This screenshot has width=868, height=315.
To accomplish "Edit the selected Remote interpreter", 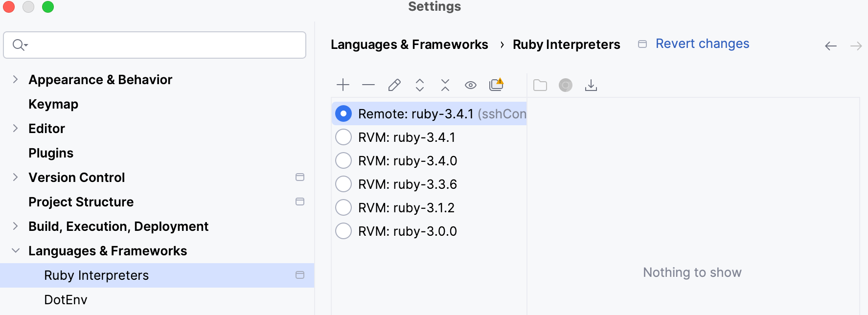I will click(x=394, y=85).
